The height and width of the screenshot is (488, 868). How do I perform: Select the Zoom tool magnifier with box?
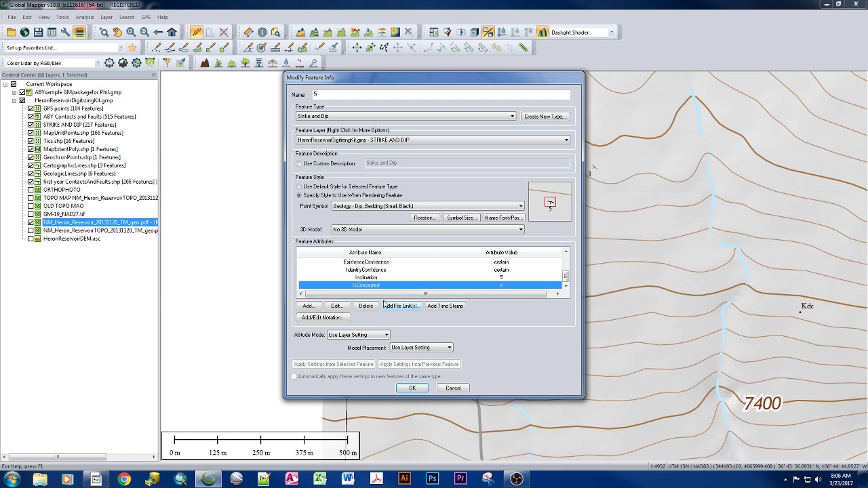(104, 32)
